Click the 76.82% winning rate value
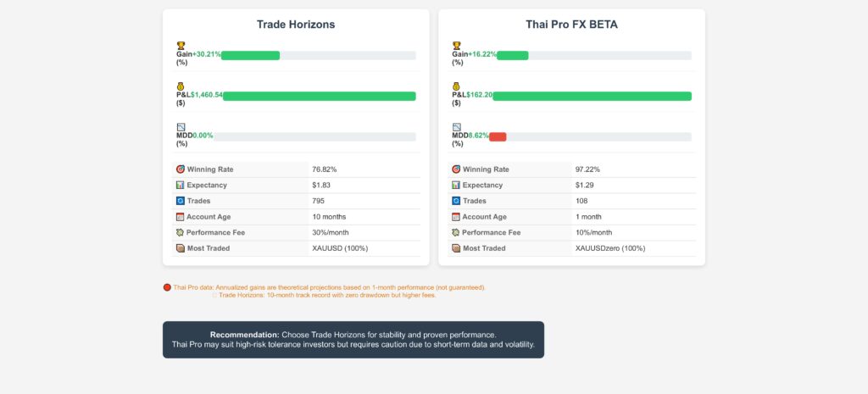The image size is (868, 394). click(x=325, y=169)
